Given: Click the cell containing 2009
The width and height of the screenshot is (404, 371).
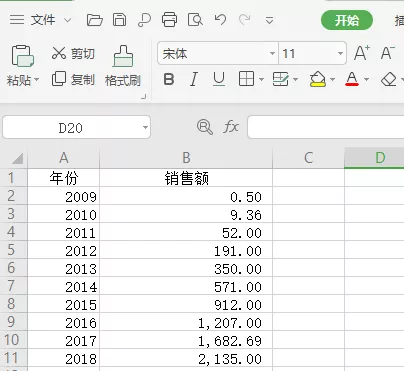Looking at the screenshot, I should 64,196.
